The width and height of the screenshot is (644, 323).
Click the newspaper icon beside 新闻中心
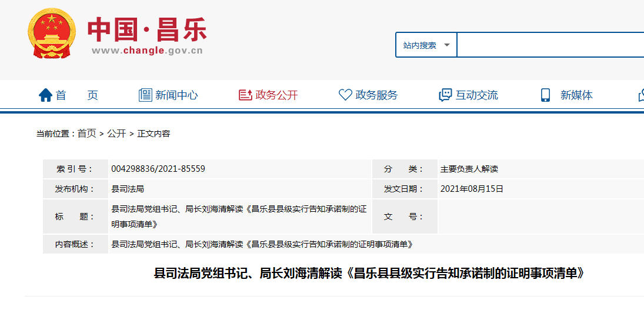(145, 95)
